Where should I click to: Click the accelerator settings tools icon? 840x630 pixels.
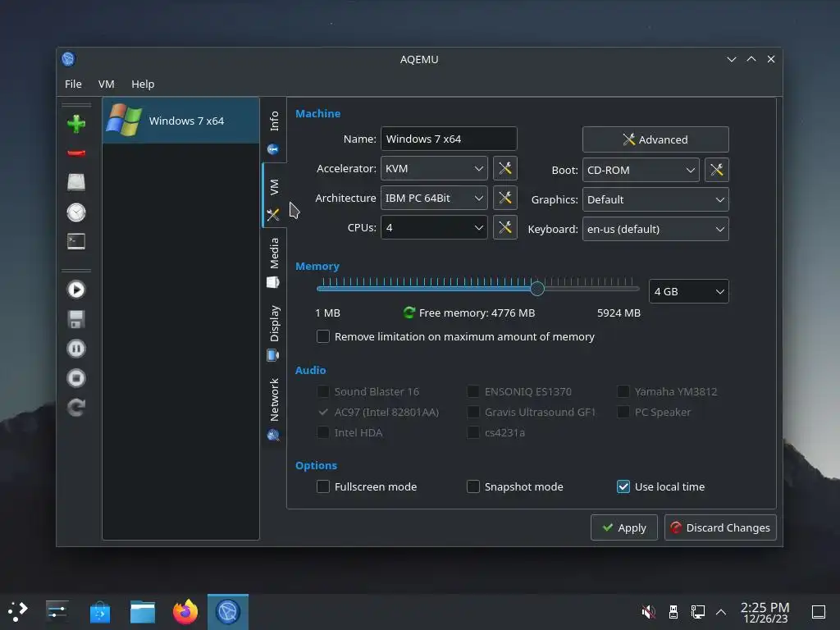pyautogui.click(x=504, y=168)
